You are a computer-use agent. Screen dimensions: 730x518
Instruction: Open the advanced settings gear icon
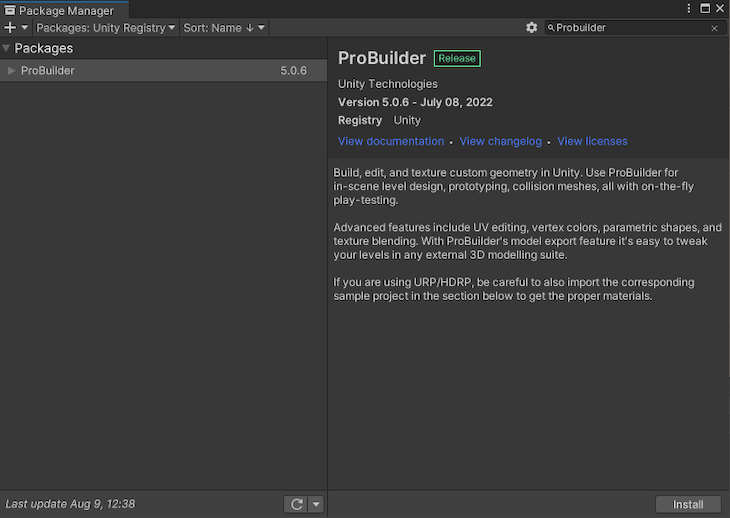pyautogui.click(x=532, y=28)
